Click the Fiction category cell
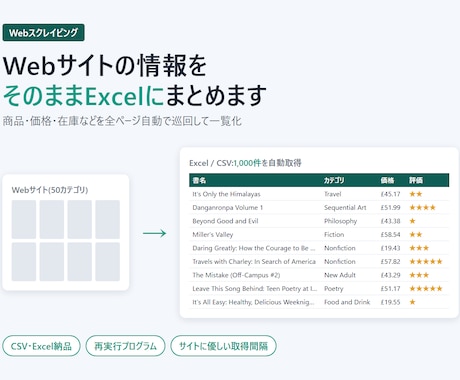This screenshot has height=380, width=460. tap(334, 235)
